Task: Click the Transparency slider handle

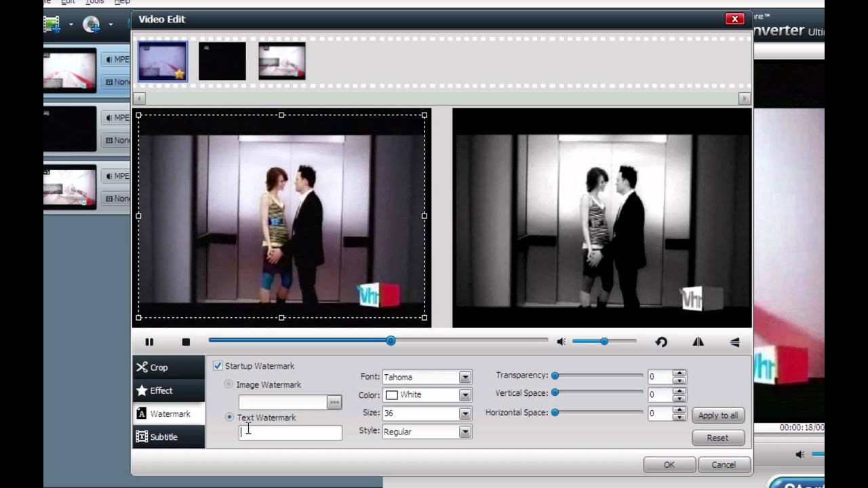Action: click(555, 375)
